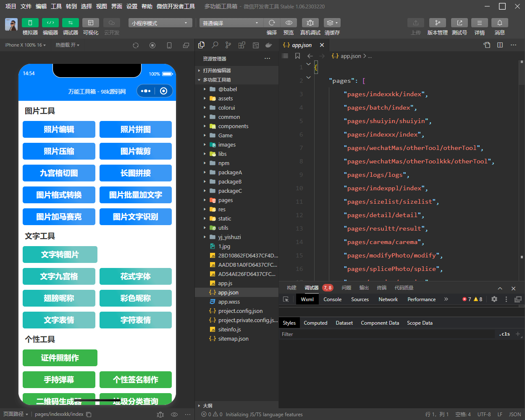Open the Git branch icon above the file tree
The height and width of the screenshot is (420, 525).
[228, 45]
